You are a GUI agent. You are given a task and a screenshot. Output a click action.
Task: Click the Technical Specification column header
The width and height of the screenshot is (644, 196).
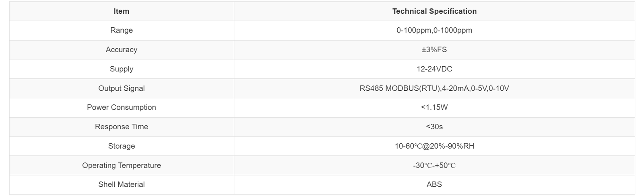click(x=434, y=11)
